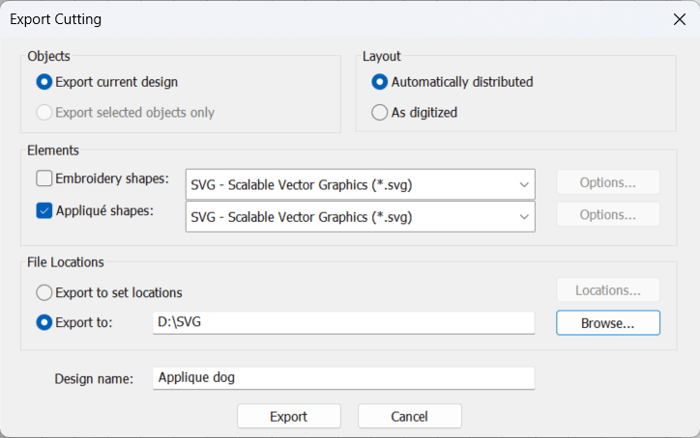Click the Export Cutting title bar
The image size is (700, 438).
tap(300, 19)
